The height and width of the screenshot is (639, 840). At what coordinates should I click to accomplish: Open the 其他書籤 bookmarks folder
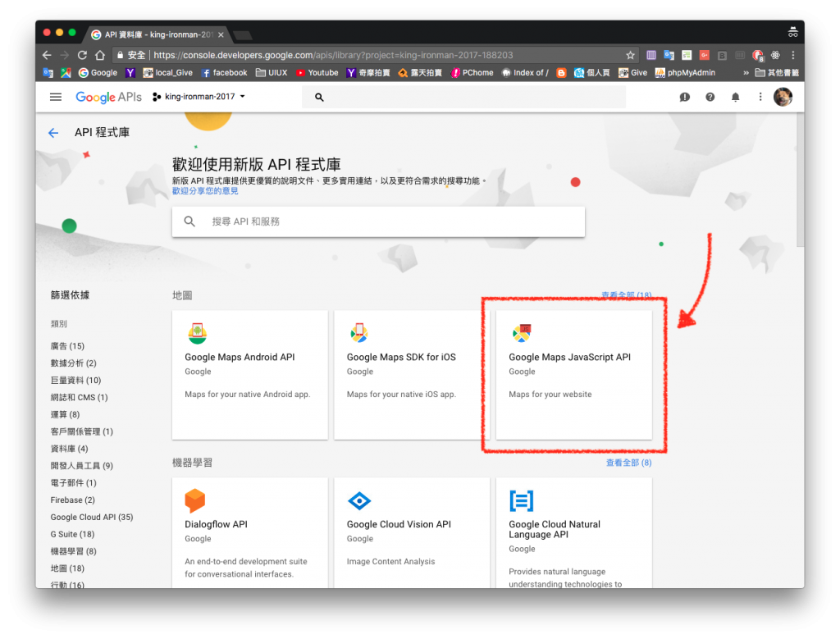(777, 73)
